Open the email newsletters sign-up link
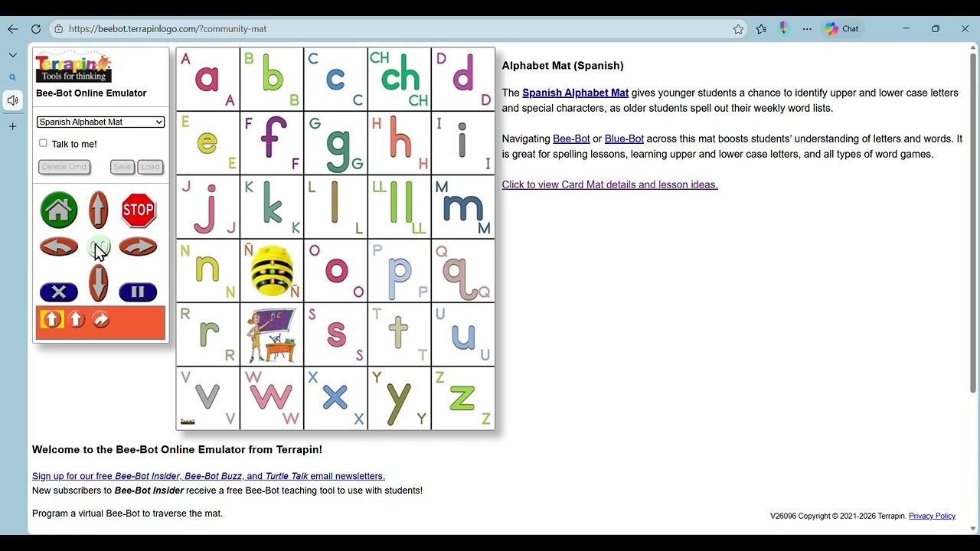Screen dimensions: 980x551 tap(208, 476)
